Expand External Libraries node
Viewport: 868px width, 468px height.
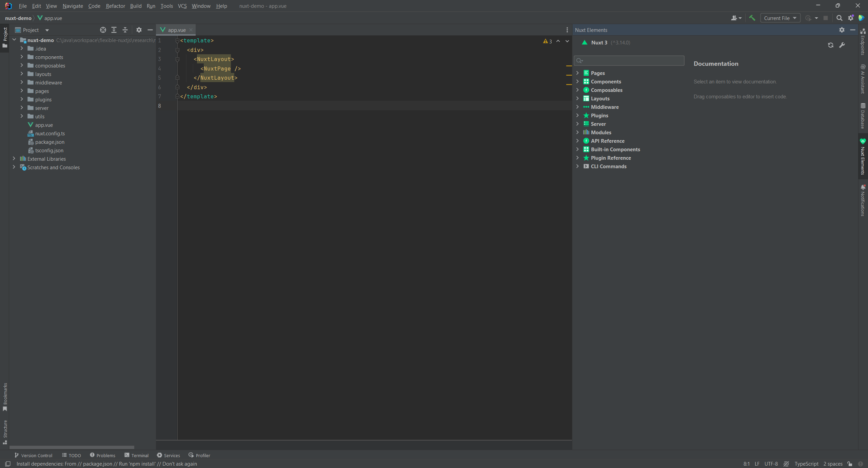click(x=14, y=158)
